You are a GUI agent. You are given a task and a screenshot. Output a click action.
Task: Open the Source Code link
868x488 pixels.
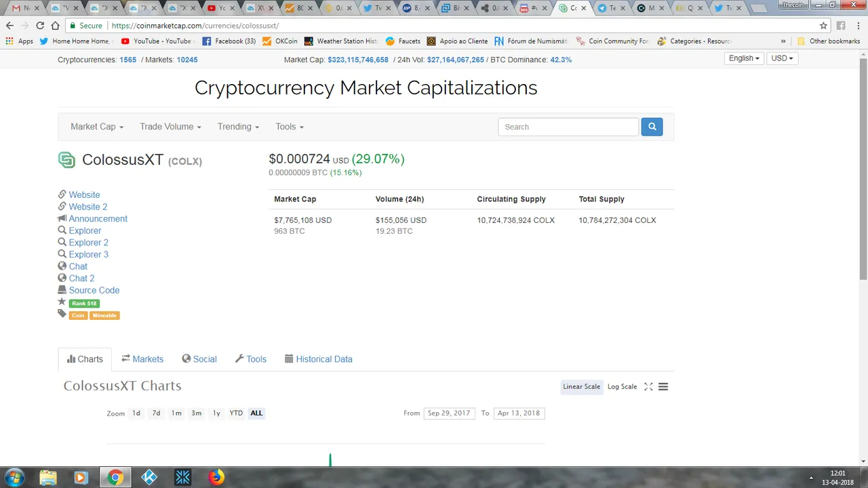click(94, 290)
